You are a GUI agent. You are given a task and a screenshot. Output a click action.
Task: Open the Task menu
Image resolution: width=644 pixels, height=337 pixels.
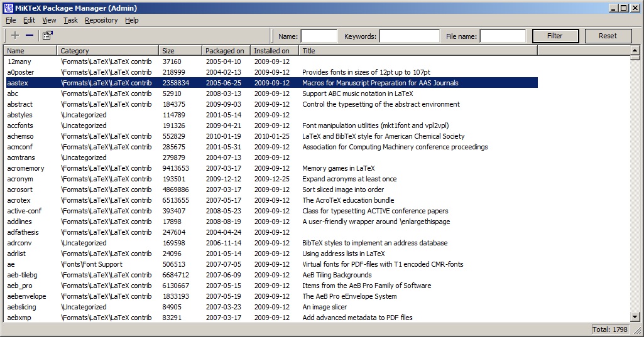click(x=70, y=20)
